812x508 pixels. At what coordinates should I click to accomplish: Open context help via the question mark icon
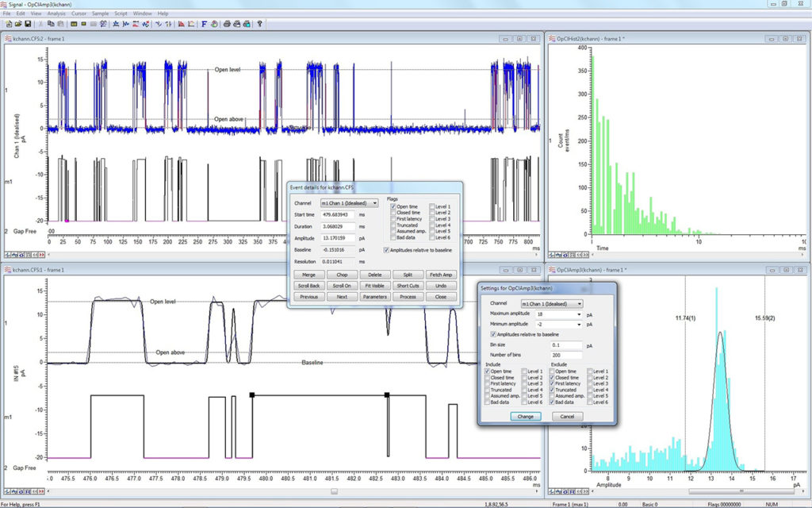[259, 25]
